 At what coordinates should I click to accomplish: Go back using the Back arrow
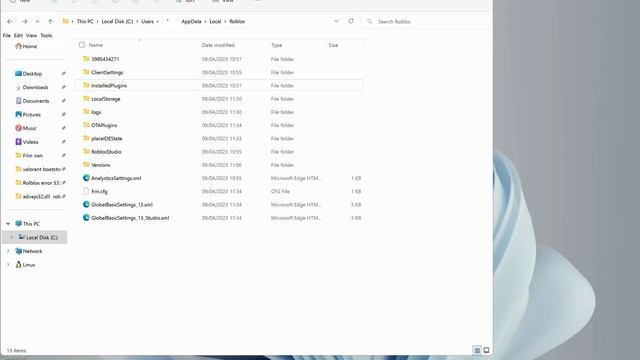(x=10, y=22)
